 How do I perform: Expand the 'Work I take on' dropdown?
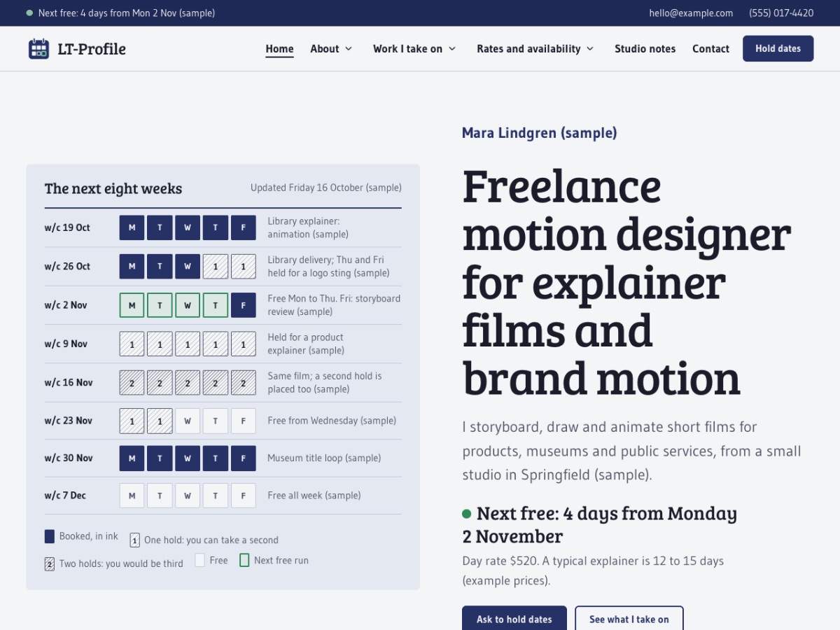(414, 49)
